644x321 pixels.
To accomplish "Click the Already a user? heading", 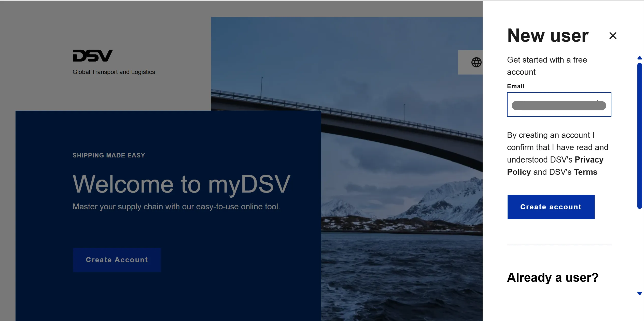I will point(552,278).
